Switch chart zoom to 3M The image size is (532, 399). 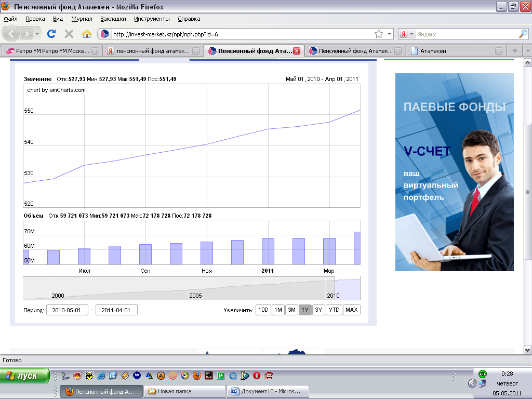click(x=291, y=310)
